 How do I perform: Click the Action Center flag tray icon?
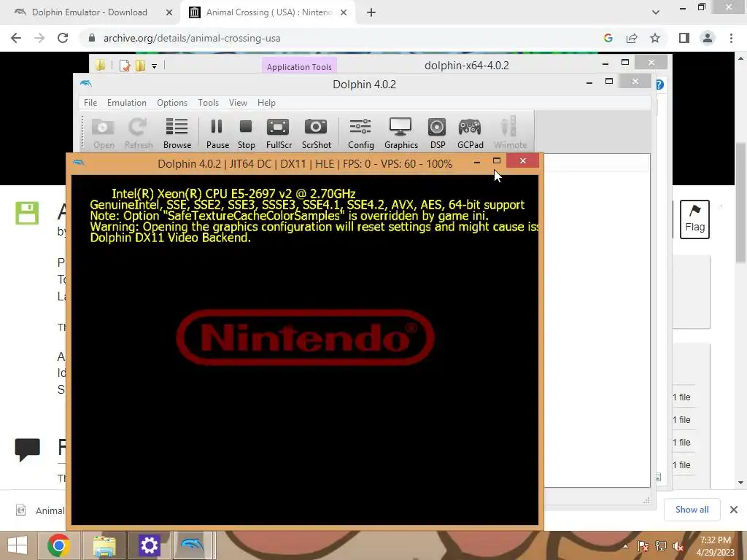pos(643,546)
